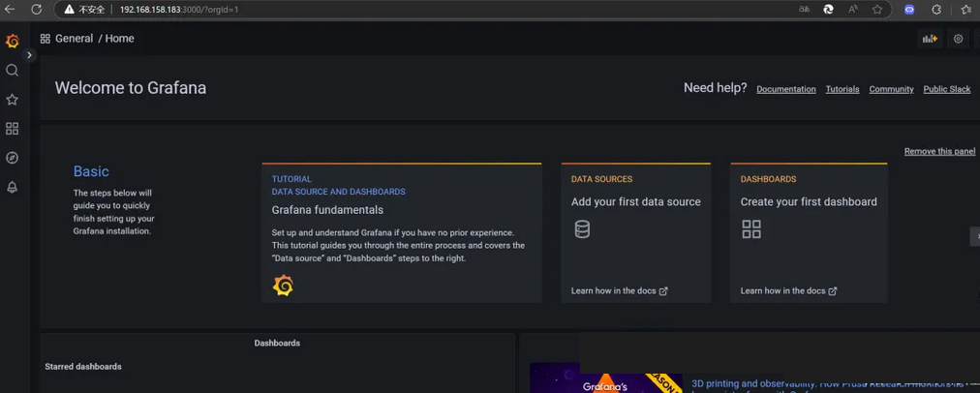
Task: Click the Basic section heading
Action: coord(91,171)
